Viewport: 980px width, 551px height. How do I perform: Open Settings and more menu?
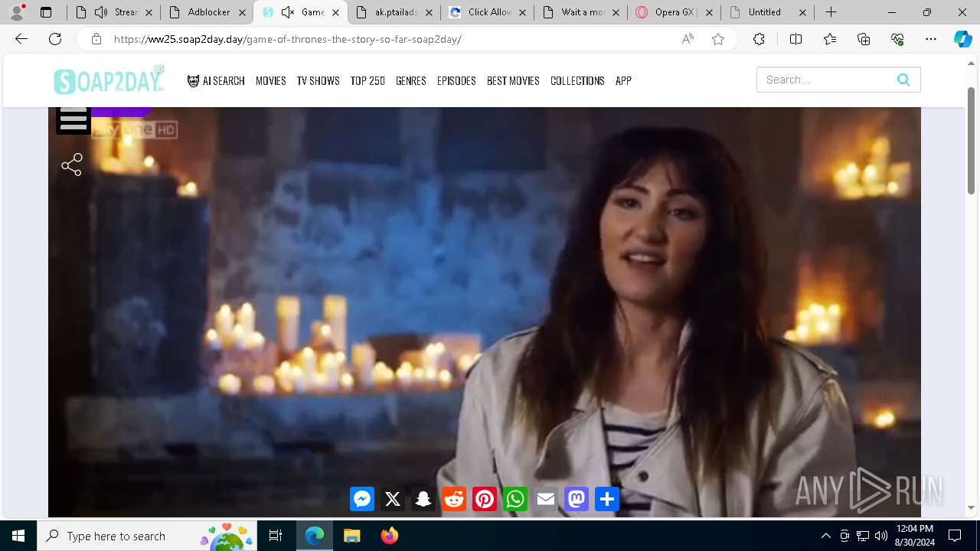click(931, 39)
